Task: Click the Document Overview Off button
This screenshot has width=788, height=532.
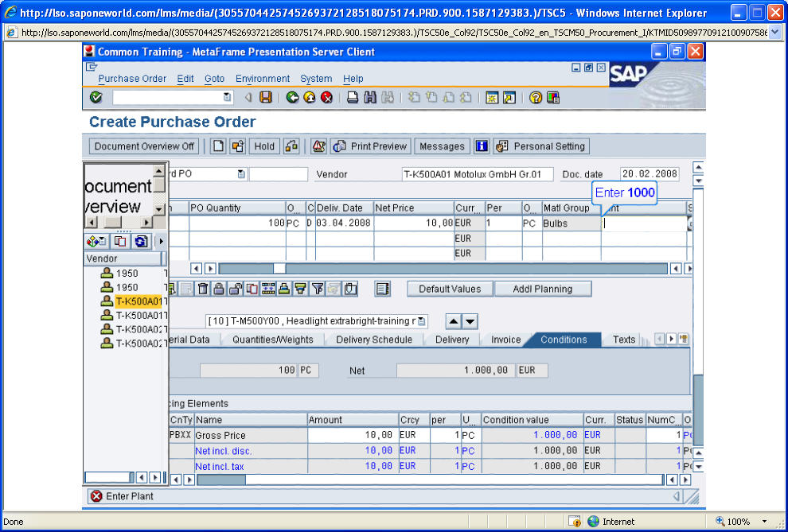Action: click(x=144, y=146)
